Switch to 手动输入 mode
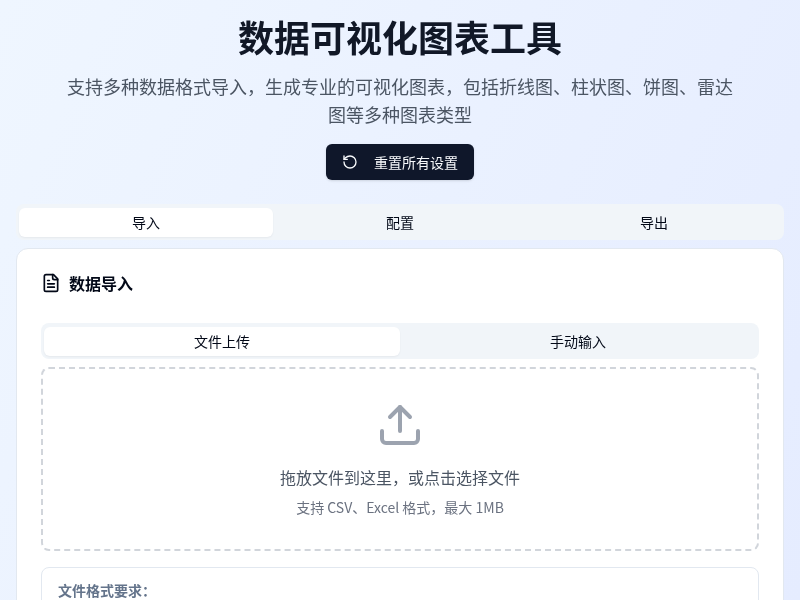Viewport: 800px width, 600px height. click(579, 342)
